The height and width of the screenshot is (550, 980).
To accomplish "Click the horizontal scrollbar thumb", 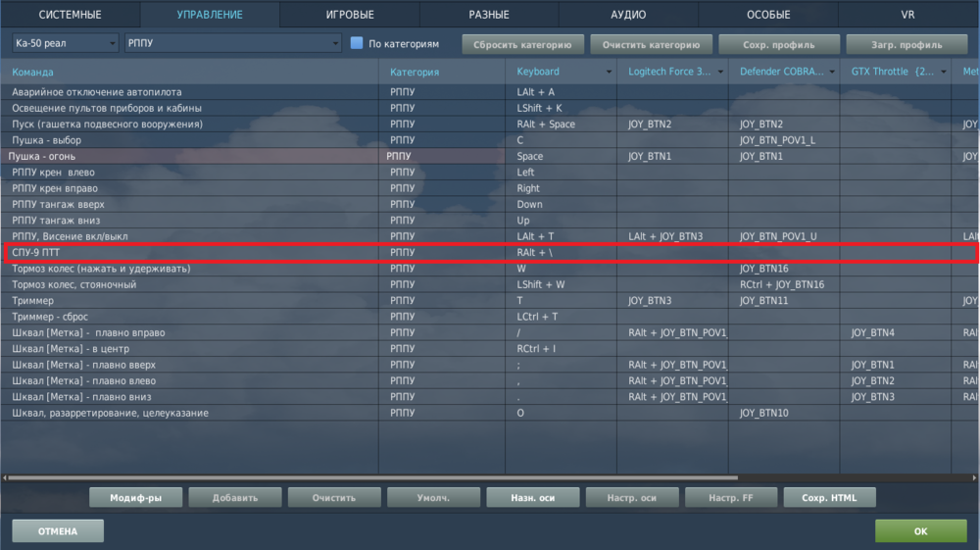I will point(373,477).
